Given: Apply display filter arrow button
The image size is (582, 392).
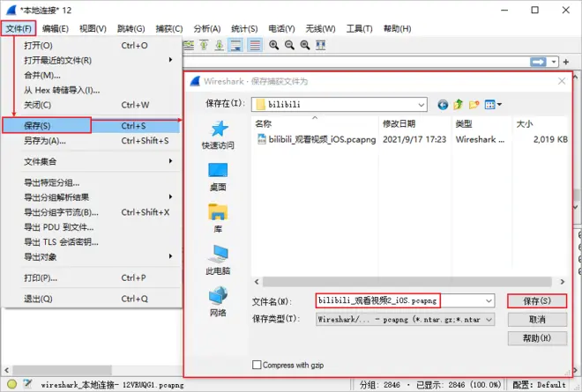Looking at the screenshot, I should point(538,62).
